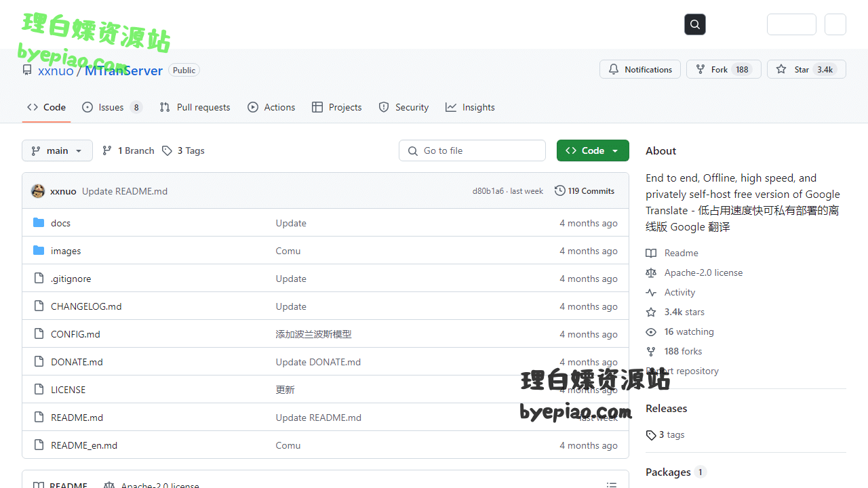This screenshot has height=488, width=868.
Task: Click the file icon beside DONATE.md
Action: (x=39, y=362)
